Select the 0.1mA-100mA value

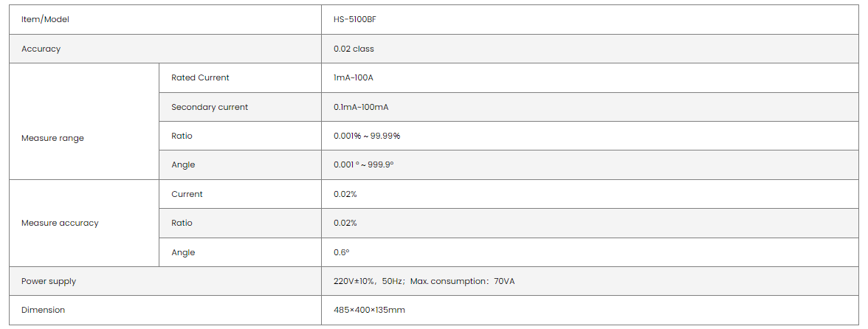[x=361, y=107]
